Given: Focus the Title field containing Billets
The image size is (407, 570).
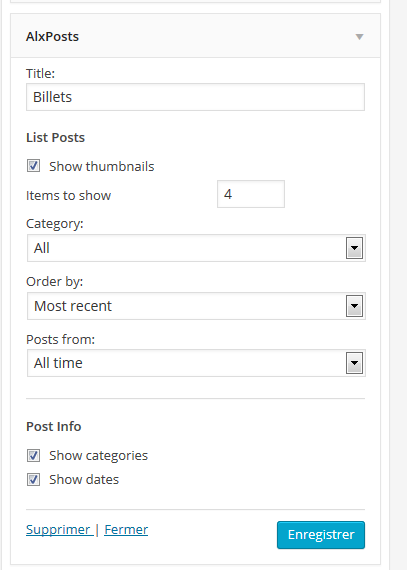Looking at the screenshot, I should (196, 97).
